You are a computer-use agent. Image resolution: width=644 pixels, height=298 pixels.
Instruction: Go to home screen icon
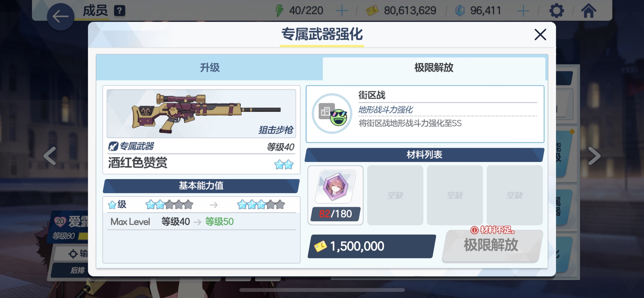pyautogui.click(x=589, y=11)
